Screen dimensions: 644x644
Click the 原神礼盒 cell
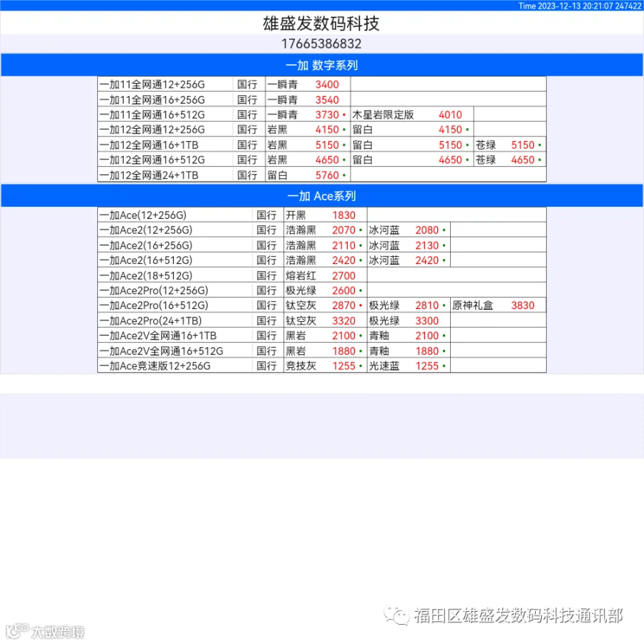point(472,306)
